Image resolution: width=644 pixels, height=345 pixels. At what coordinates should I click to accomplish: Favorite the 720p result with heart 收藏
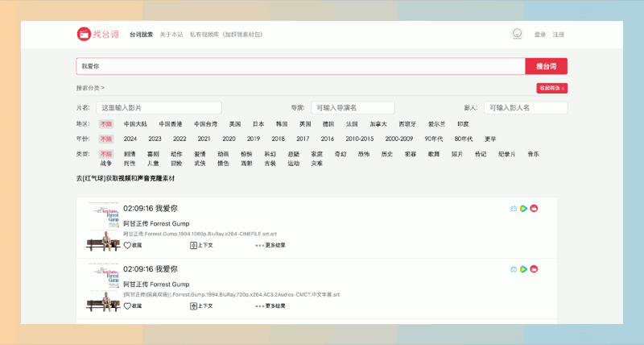point(133,306)
